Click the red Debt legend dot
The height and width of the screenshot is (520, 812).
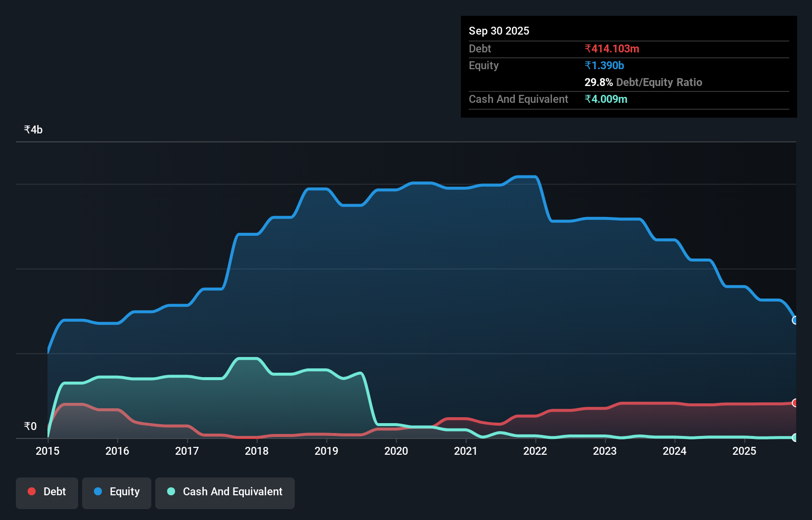pos(31,491)
